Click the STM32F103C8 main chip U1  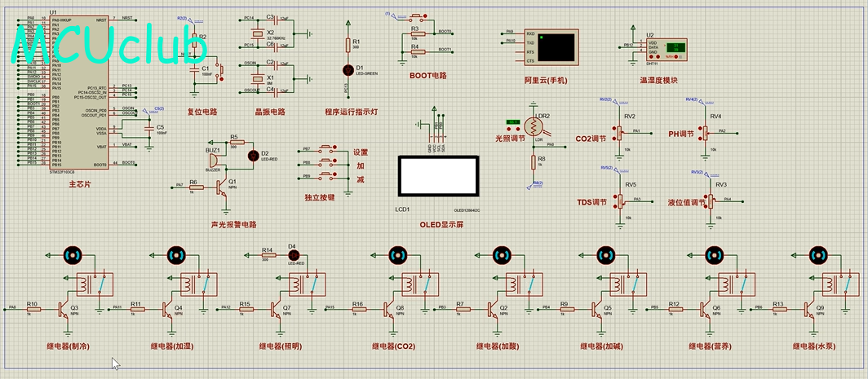(x=78, y=92)
